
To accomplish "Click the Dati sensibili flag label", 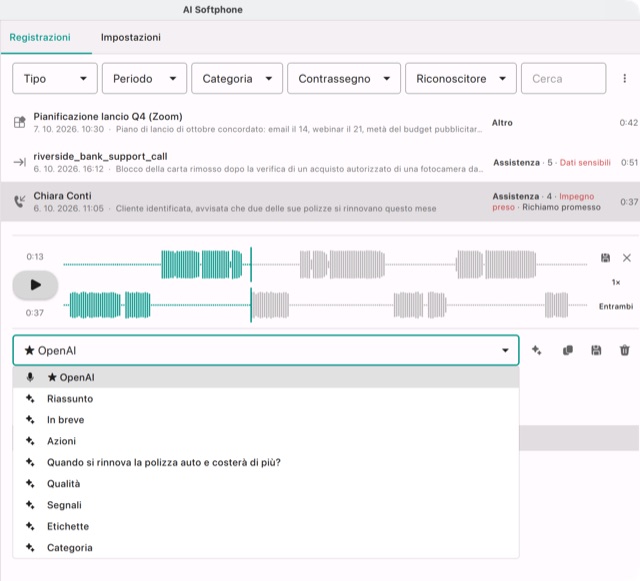I will (x=585, y=163).
